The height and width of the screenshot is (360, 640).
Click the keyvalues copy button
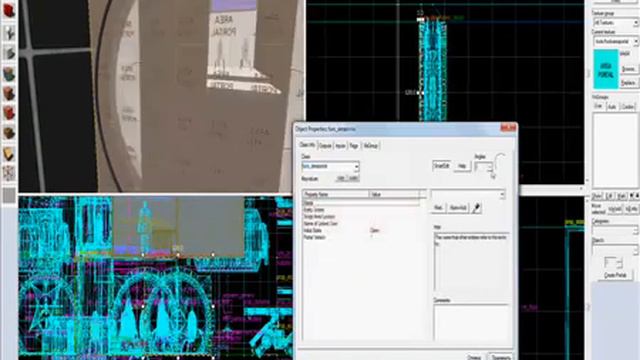coord(340,178)
